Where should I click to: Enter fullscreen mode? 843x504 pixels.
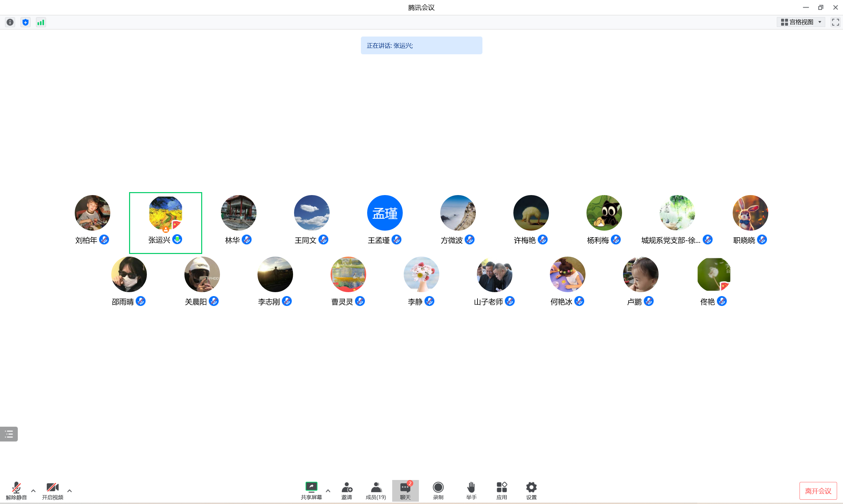click(835, 22)
